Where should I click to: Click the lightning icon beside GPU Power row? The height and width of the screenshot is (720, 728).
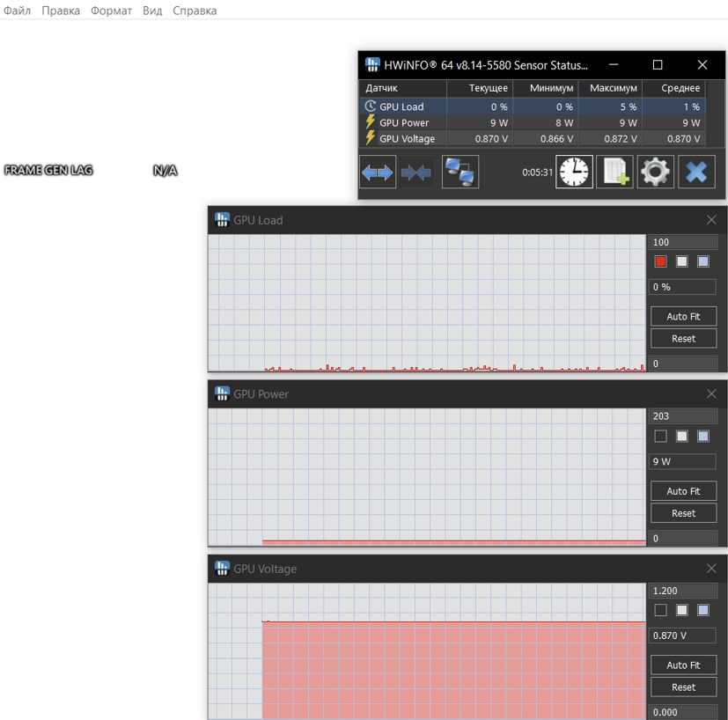tap(370, 122)
